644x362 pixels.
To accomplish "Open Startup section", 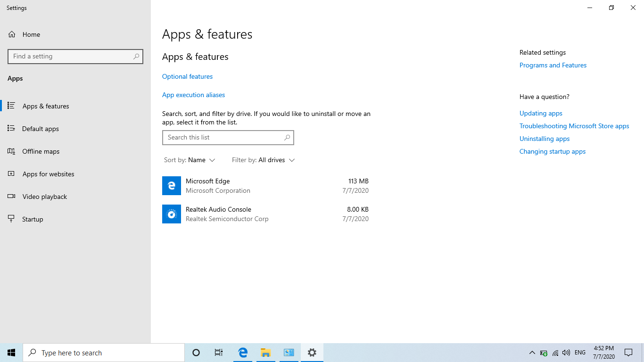I will [x=75, y=219].
